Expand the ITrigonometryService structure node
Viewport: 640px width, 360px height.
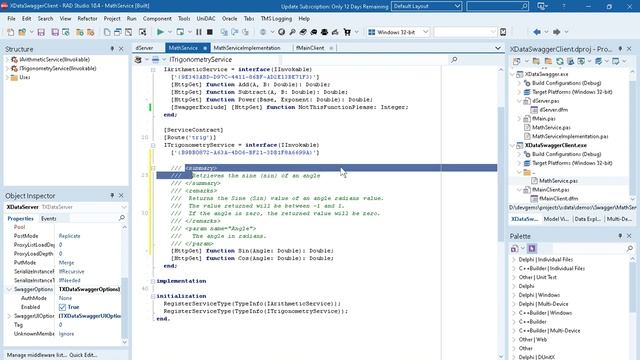(7, 69)
